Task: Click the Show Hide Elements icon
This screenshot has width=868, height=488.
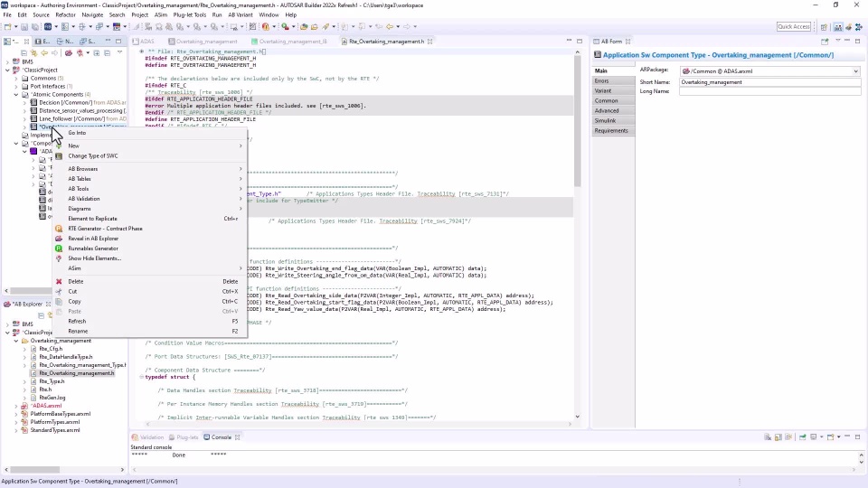Action: click(x=59, y=258)
